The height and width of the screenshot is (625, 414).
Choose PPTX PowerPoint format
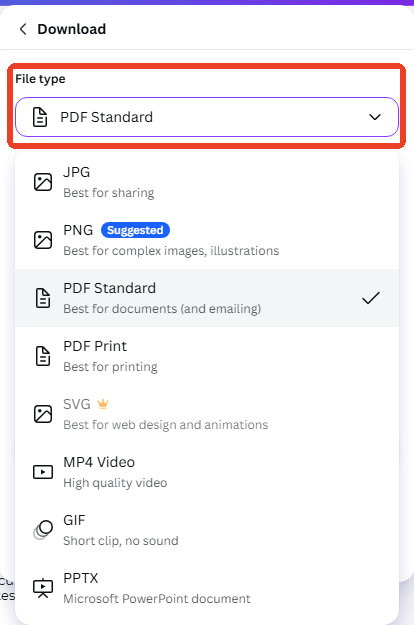[207, 588]
